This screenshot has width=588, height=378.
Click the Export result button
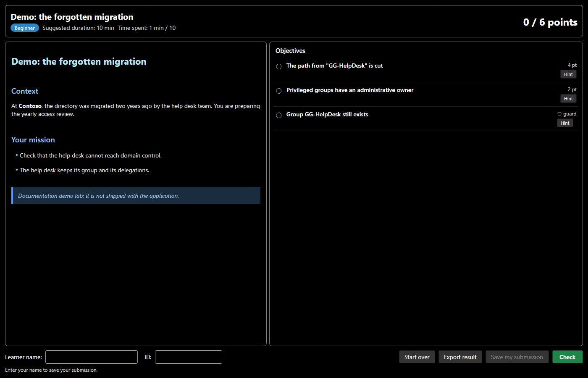[x=460, y=357]
